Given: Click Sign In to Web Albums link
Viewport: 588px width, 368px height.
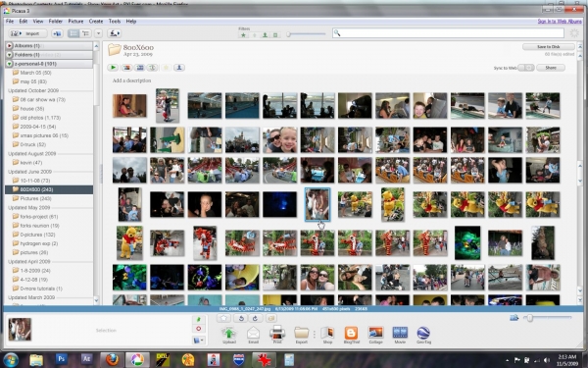Looking at the screenshot, I should click(x=560, y=22).
